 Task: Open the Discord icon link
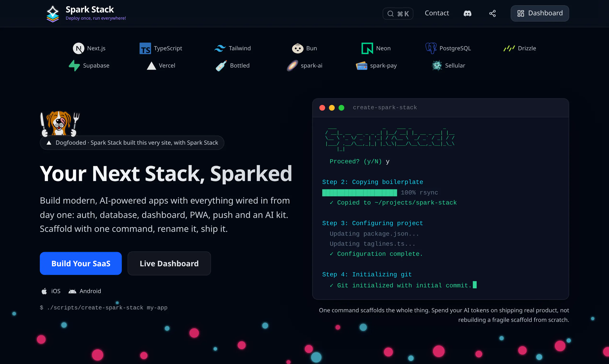coord(467,13)
